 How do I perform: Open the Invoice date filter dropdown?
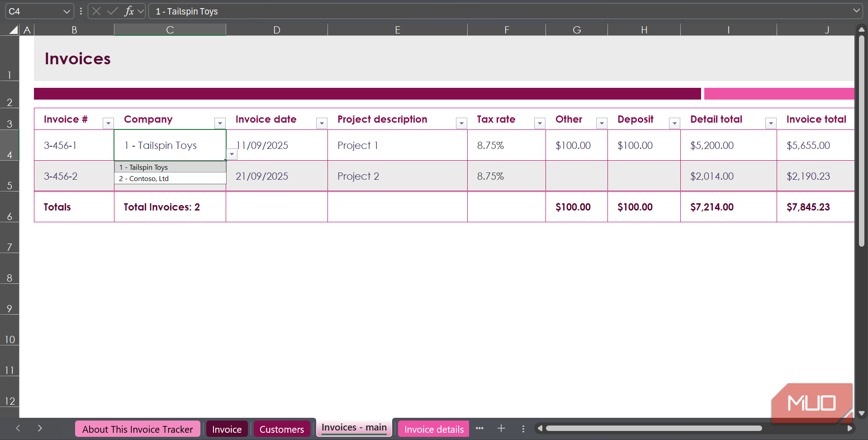click(x=322, y=123)
